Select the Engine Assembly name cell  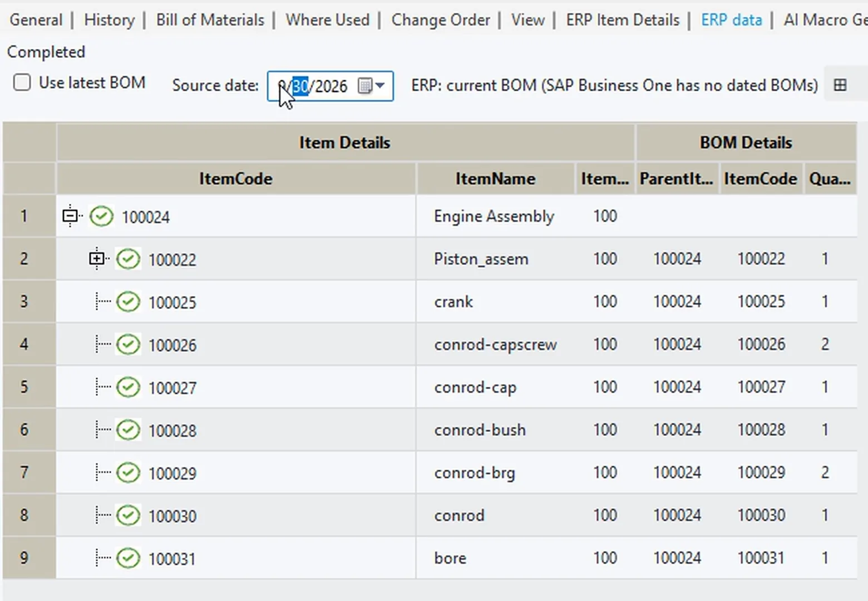click(494, 216)
